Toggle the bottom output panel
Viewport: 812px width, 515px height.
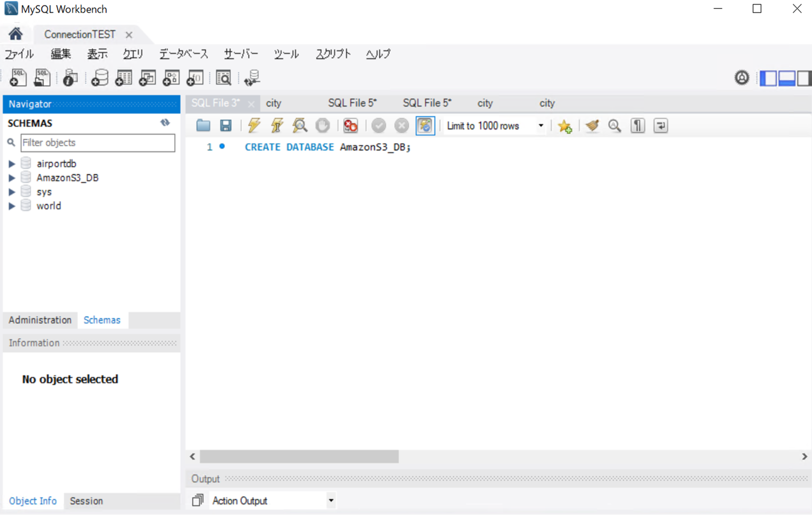pyautogui.click(x=787, y=78)
